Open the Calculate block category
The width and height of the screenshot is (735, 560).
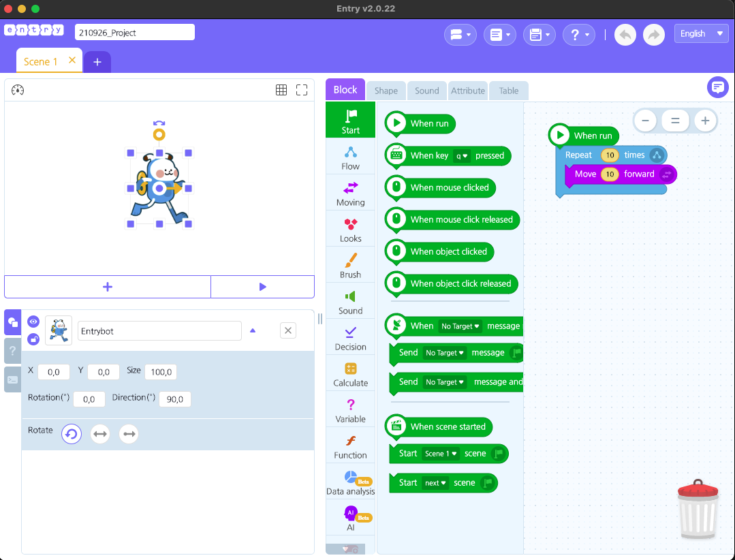click(x=350, y=373)
